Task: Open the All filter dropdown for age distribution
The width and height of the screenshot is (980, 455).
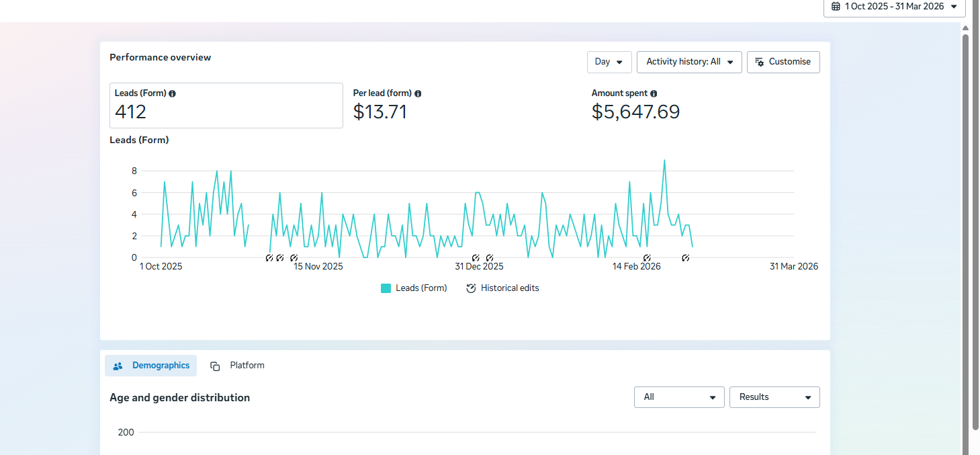Action: click(679, 397)
